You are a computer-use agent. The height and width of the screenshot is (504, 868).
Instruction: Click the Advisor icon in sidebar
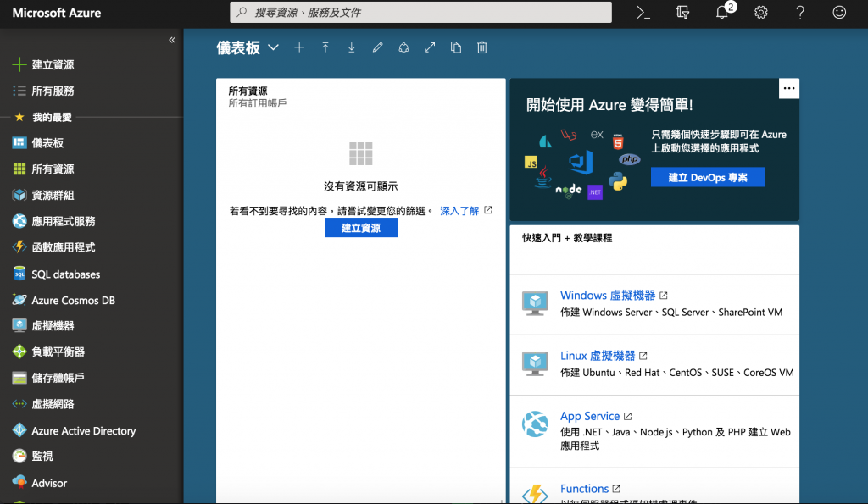(x=19, y=483)
